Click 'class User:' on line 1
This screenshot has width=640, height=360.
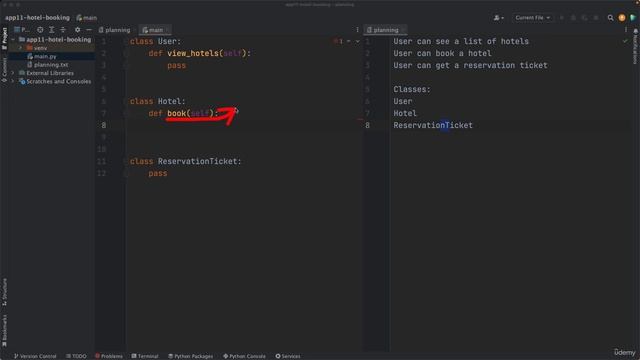[x=155, y=41]
